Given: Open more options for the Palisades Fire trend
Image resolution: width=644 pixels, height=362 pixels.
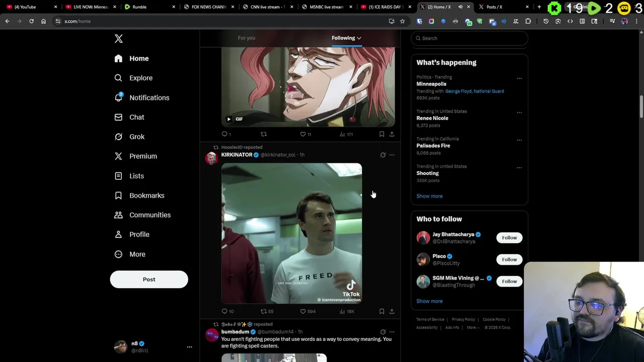Looking at the screenshot, I should (519, 140).
